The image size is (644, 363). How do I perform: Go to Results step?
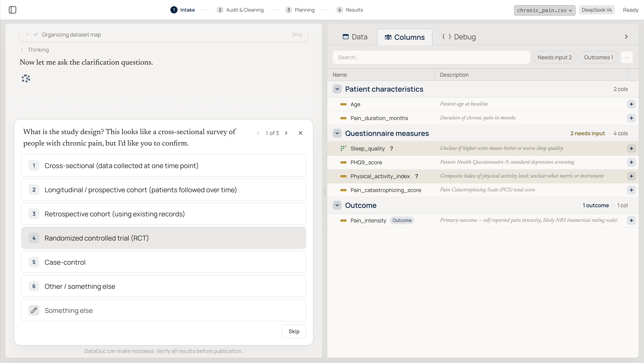tap(350, 10)
